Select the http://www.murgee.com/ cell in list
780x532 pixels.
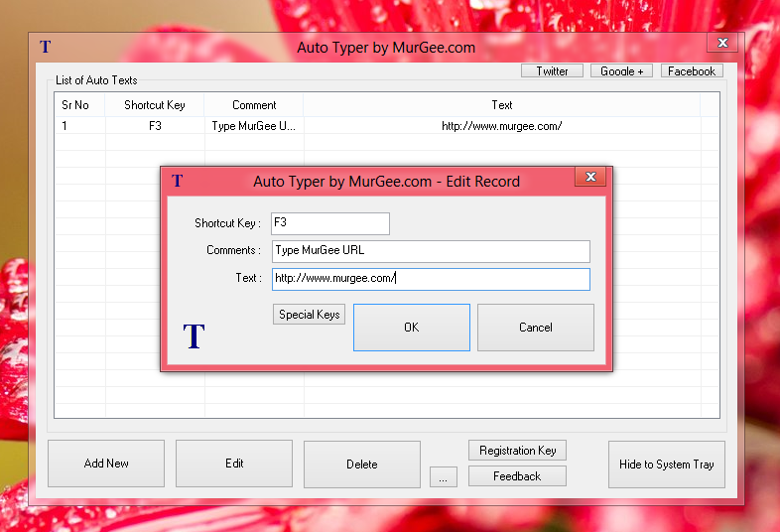[x=502, y=126]
